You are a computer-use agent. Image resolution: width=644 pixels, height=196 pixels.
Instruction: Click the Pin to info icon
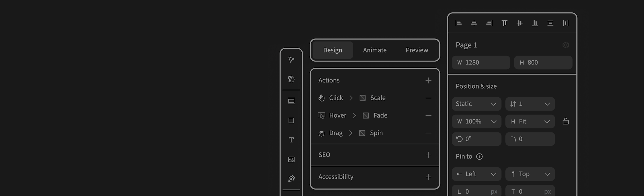pyautogui.click(x=479, y=157)
